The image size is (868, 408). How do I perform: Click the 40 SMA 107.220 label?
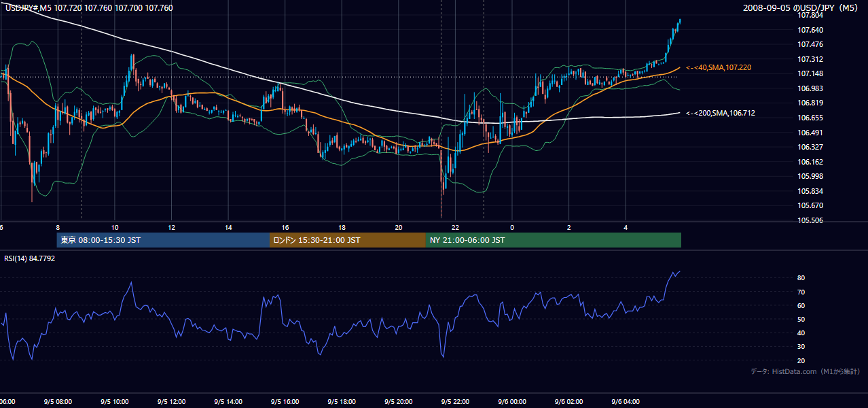point(718,67)
